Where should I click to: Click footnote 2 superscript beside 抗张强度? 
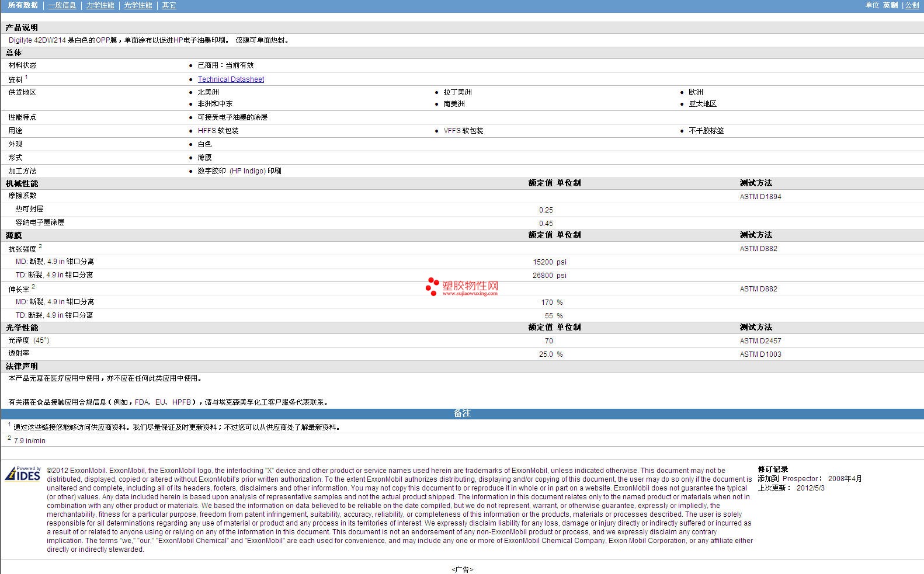pyautogui.click(x=40, y=246)
